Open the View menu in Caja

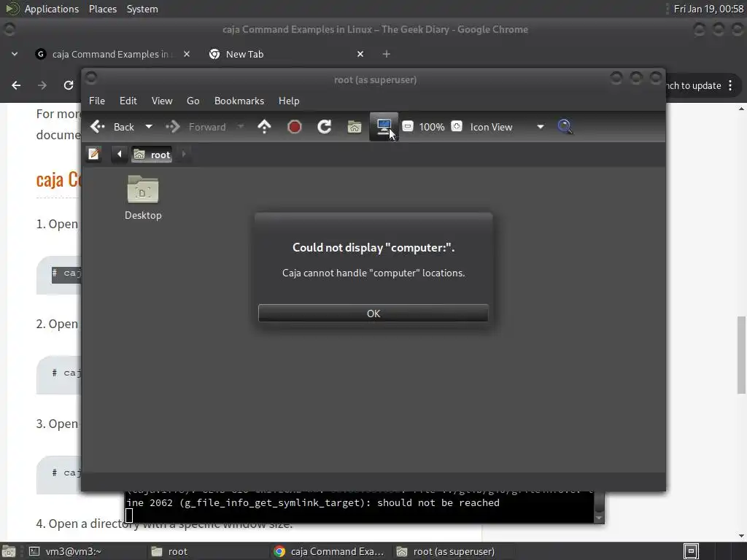[x=162, y=101]
